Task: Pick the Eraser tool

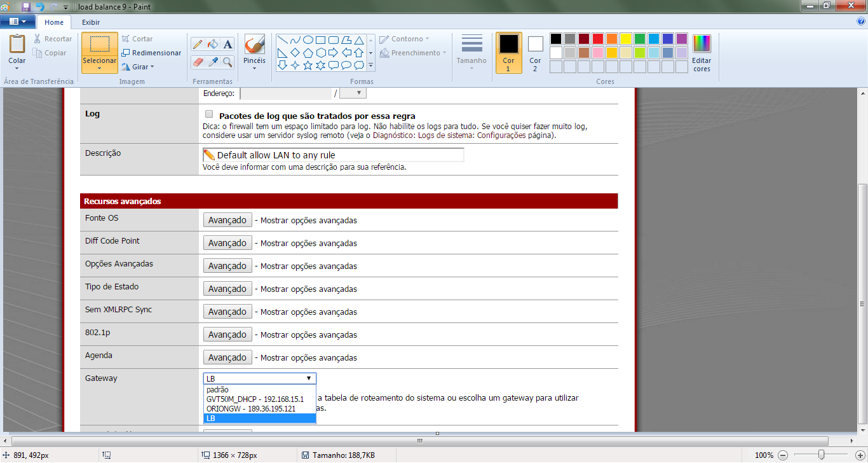Action: (x=198, y=62)
